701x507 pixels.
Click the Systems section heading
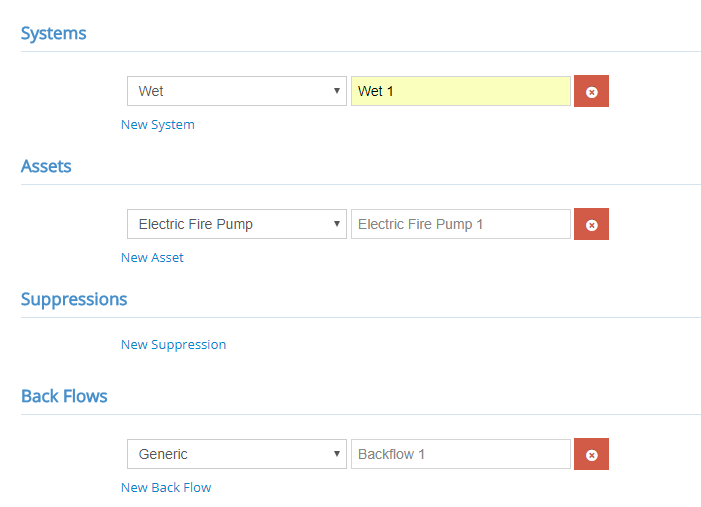click(54, 34)
